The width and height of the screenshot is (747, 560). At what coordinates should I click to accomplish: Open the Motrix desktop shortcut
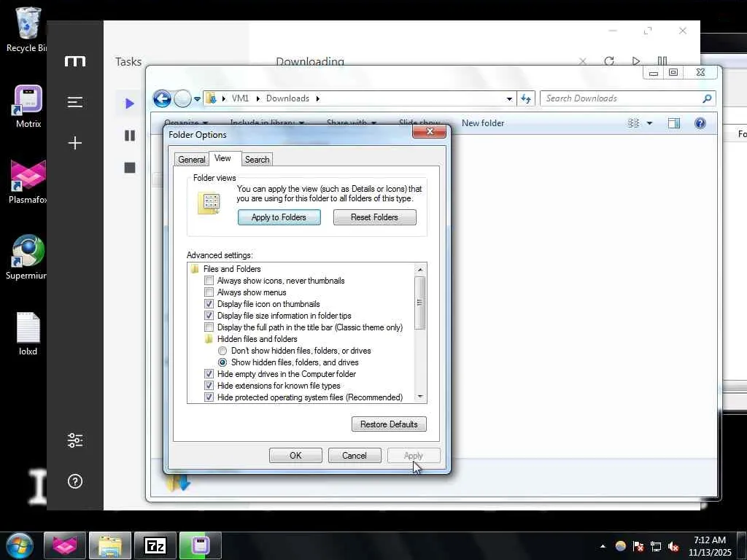28,106
